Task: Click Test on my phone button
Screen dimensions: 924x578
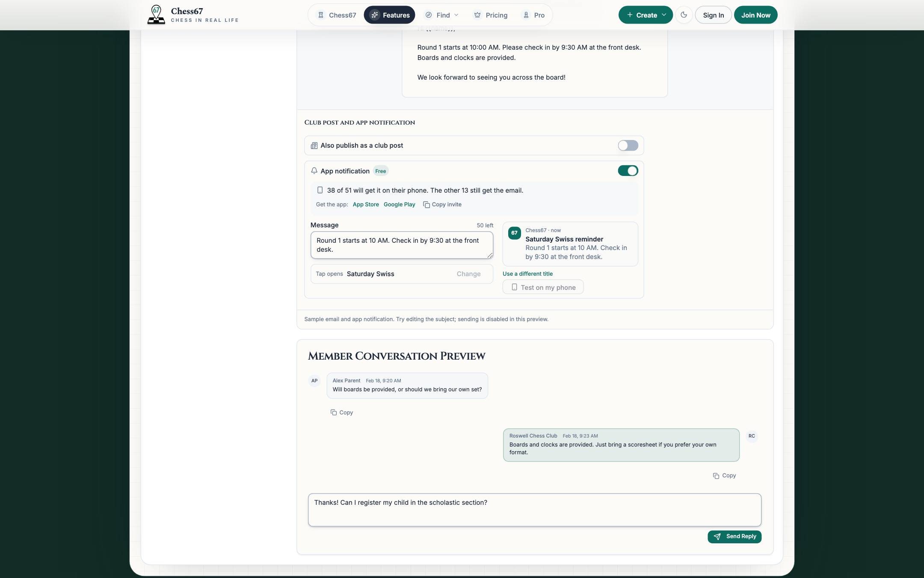Action: pos(543,287)
